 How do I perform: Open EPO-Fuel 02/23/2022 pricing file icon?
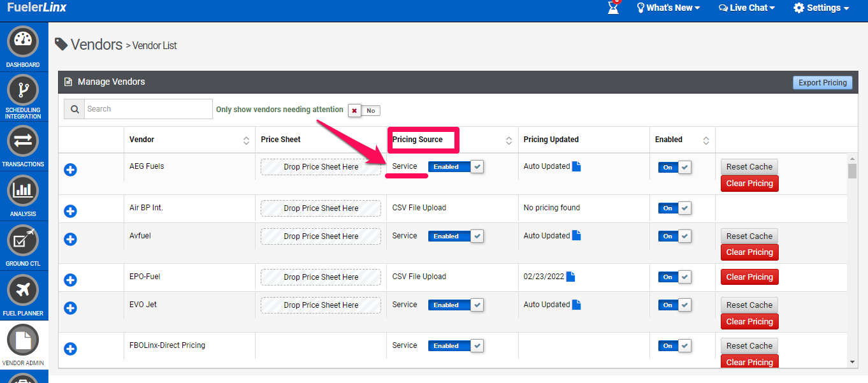click(571, 277)
